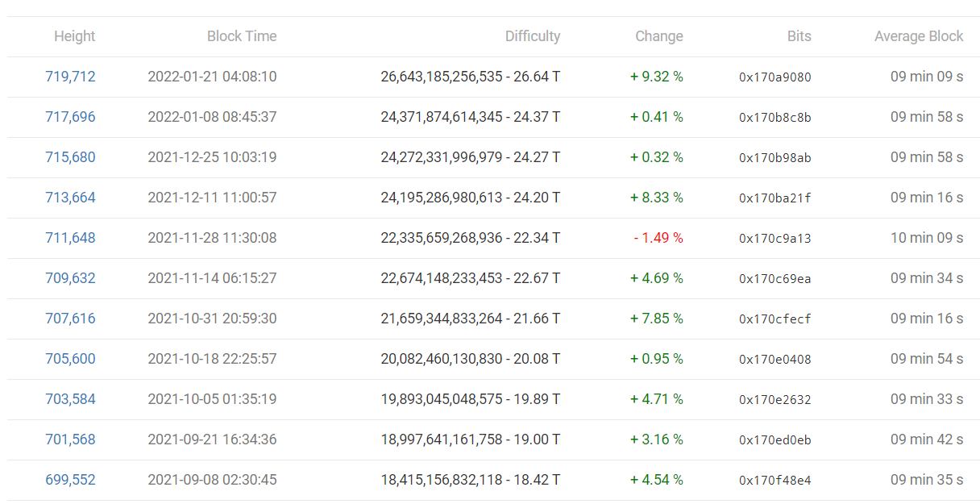980x504 pixels.
Task: Open block 705,600 details
Action: (70, 359)
